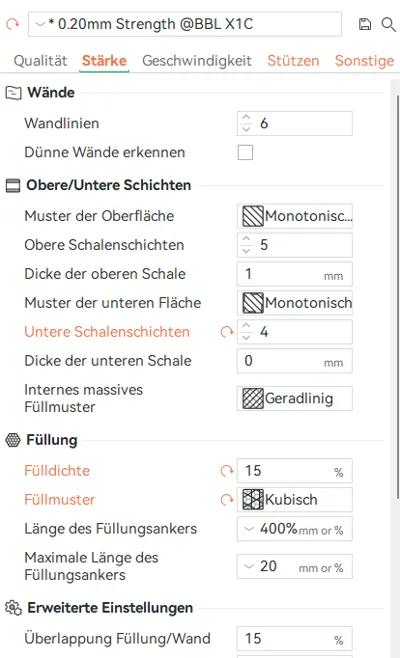The image size is (400, 658).
Task: Open the Stützen tab
Action: pos(293,61)
